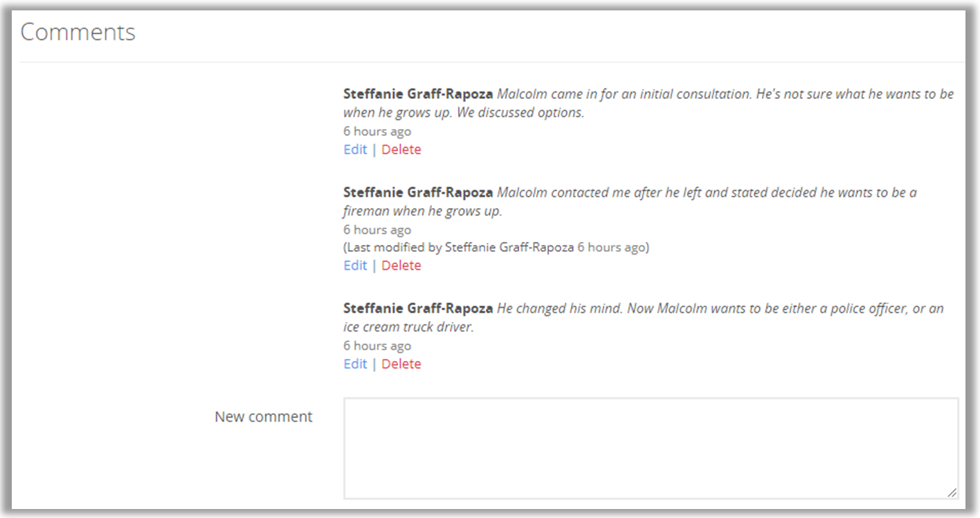The height and width of the screenshot is (518, 980).
Task: Select author name on the police officer comment
Action: tap(418, 308)
